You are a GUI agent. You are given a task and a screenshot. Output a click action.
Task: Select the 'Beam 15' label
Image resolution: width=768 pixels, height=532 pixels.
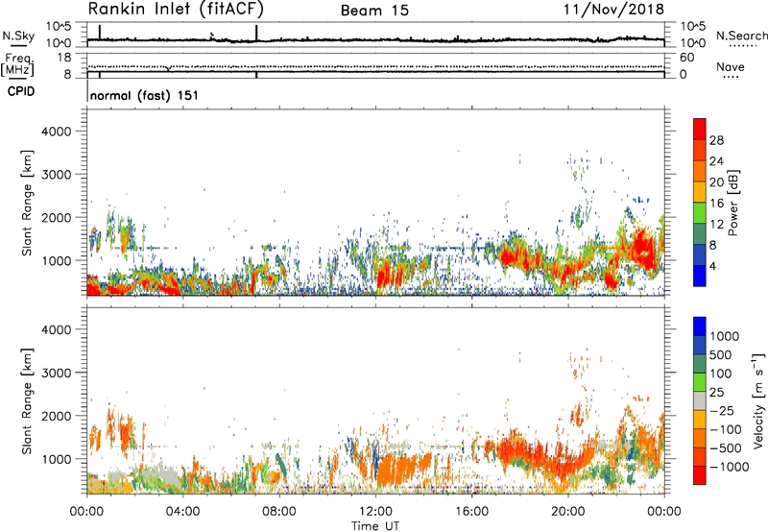pyautogui.click(x=374, y=11)
